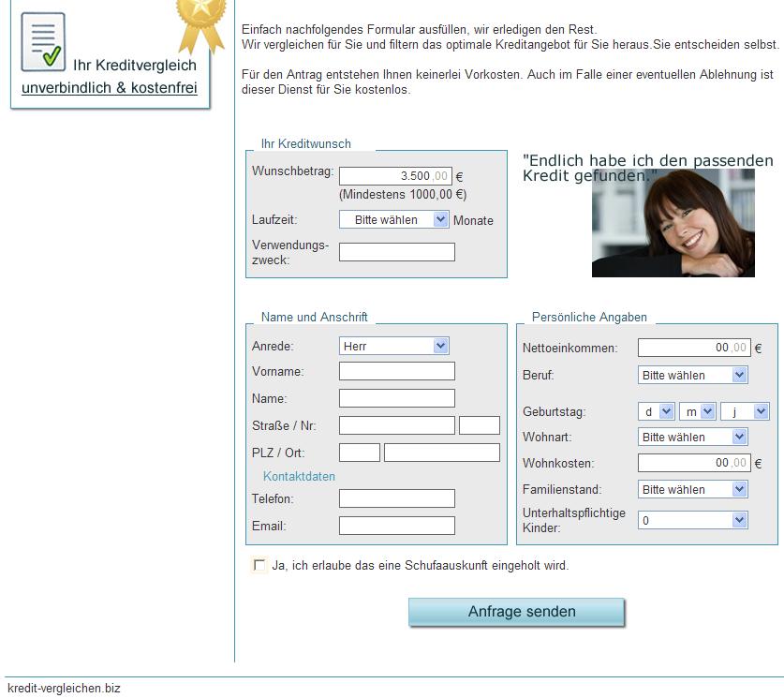Image resolution: width=784 pixels, height=698 pixels.
Task: Open birthday month dropdown
Action: [697, 411]
